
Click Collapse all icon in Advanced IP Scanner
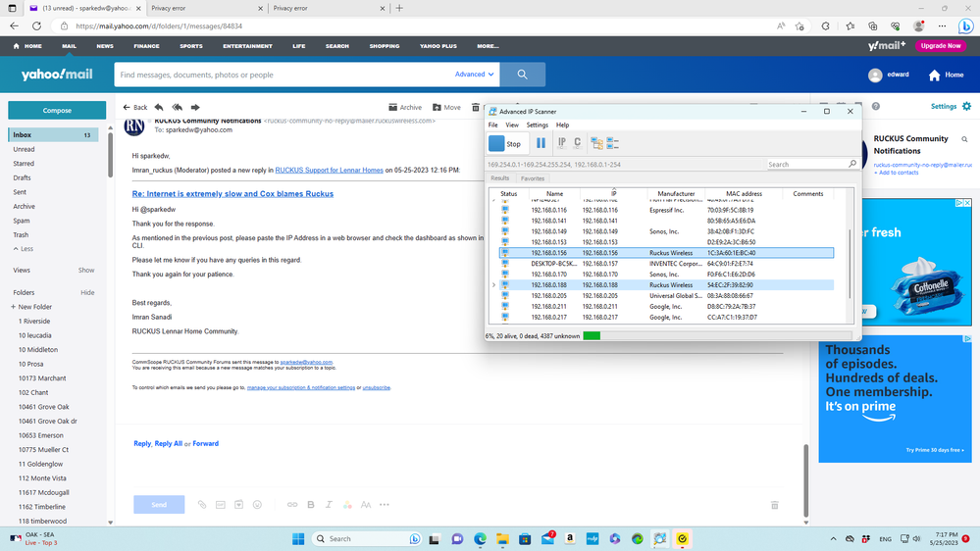(612, 144)
